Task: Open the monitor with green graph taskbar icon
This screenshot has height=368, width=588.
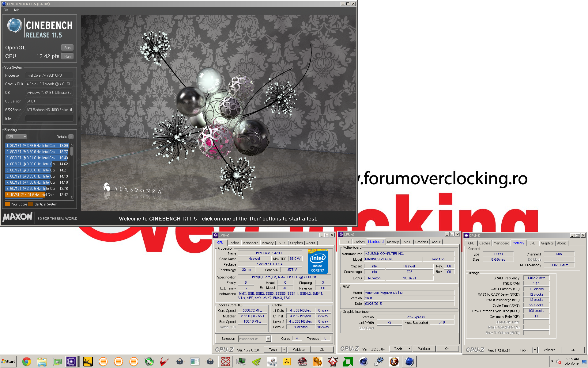Action: coord(241,362)
